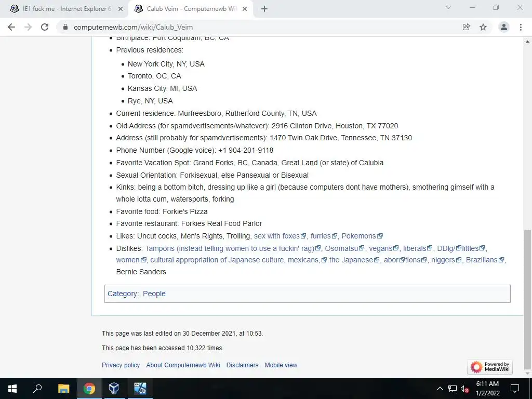The width and height of the screenshot is (532, 399).
Task: Click the page vertical scrollbar thumb
Action: click(527, 299)
